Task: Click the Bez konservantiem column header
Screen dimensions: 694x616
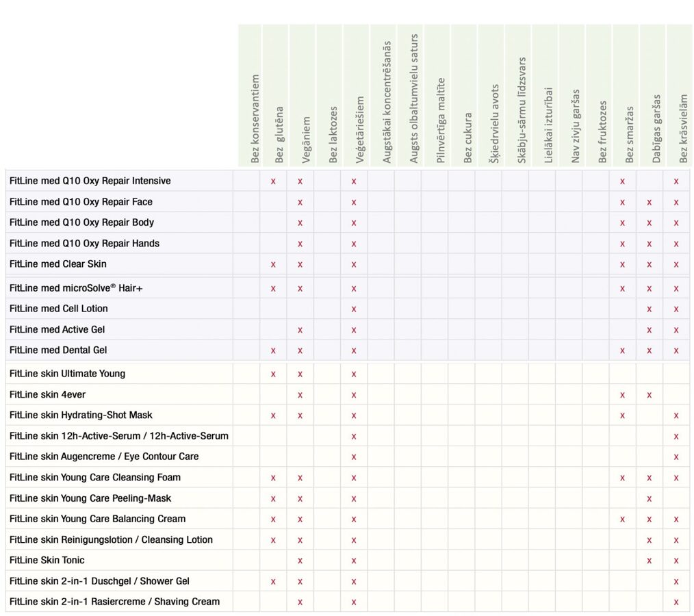Action: click(x=255, y=119)
